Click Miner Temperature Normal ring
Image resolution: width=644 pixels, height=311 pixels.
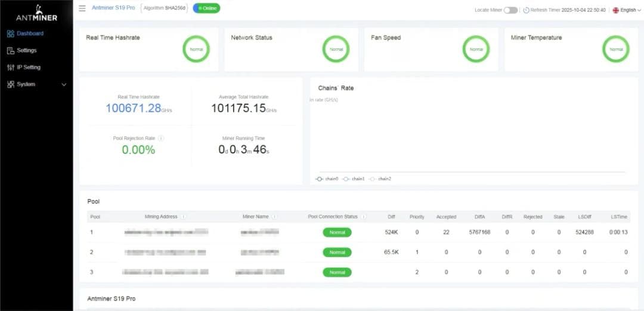615,49
